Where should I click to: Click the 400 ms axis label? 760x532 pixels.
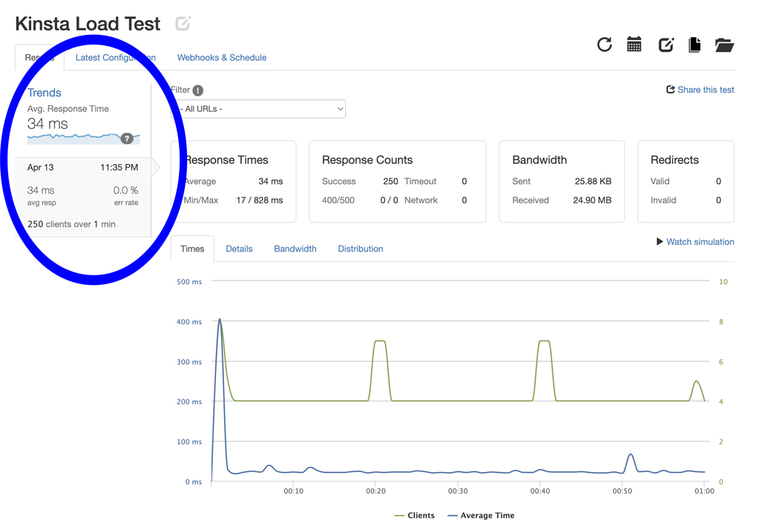(x=189, y=322)
